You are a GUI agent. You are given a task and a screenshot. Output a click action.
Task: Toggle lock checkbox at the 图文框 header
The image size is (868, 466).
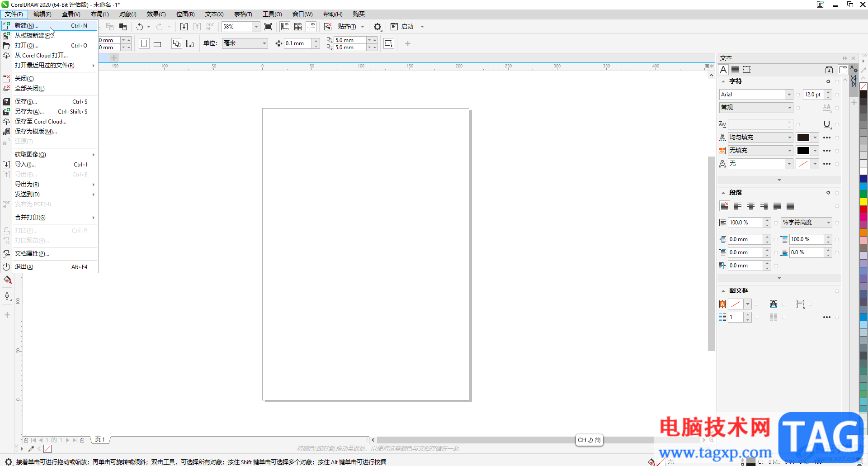pos(837,291)
